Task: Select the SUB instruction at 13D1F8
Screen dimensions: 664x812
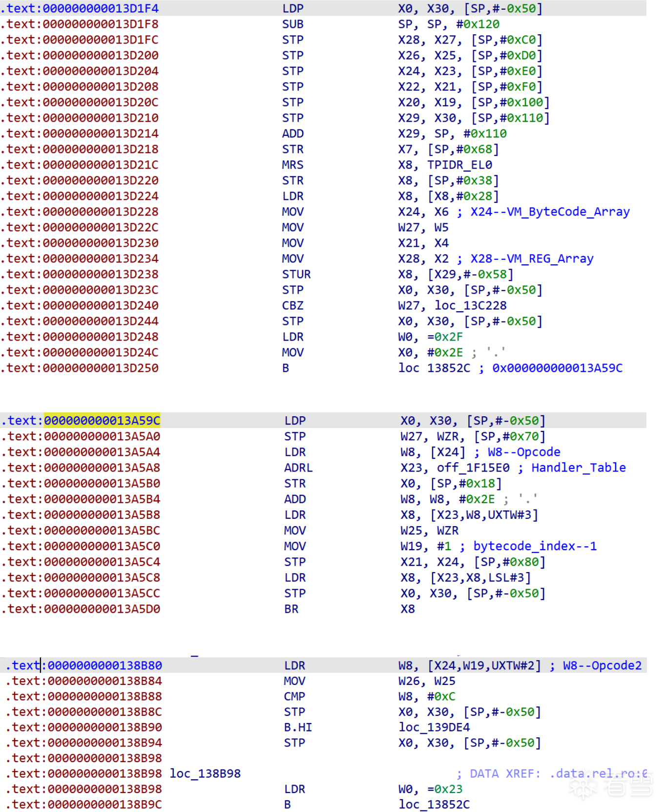Action: (293, 24)
